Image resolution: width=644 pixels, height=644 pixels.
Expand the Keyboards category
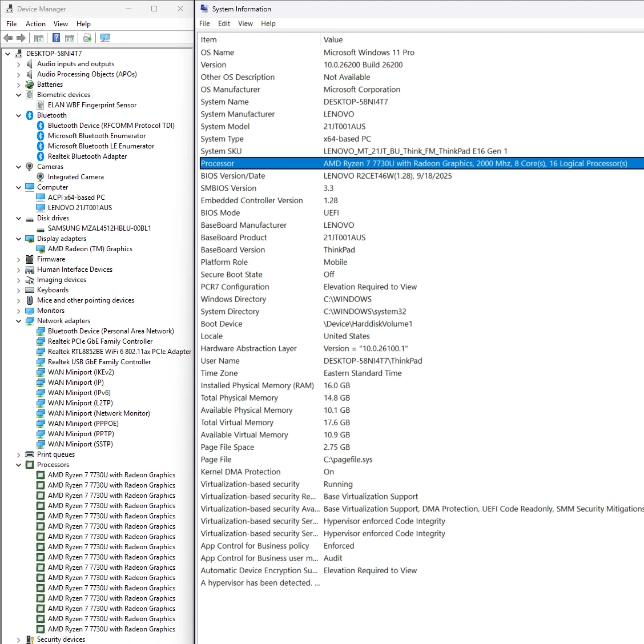(x=19, y=290)
